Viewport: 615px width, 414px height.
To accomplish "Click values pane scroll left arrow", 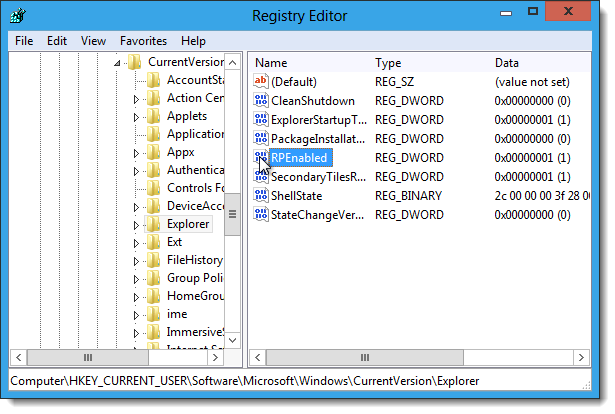I will tap(258, 358).
